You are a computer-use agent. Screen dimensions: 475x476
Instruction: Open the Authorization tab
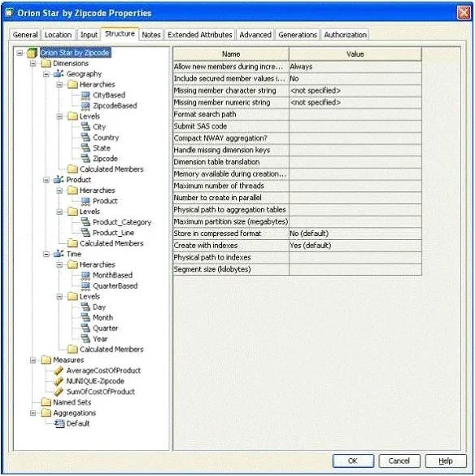[x=345, y=35]
